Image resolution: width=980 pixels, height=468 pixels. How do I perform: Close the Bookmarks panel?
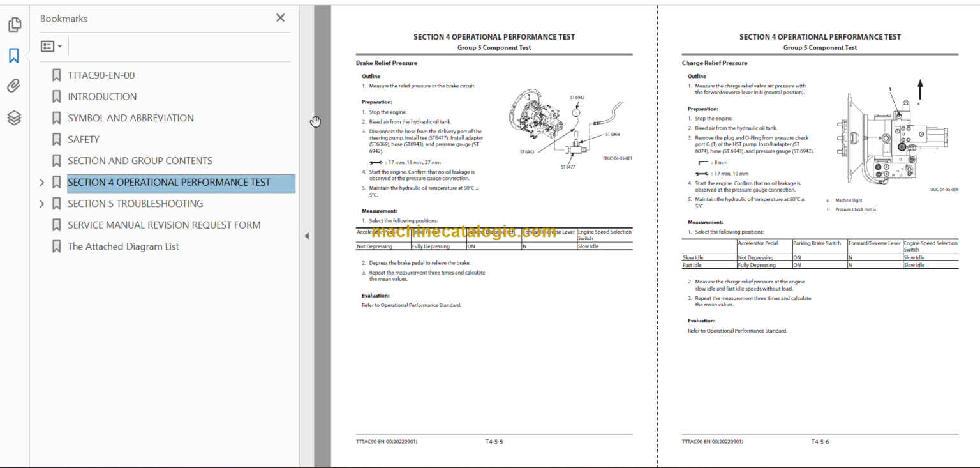tap(280, 17)
